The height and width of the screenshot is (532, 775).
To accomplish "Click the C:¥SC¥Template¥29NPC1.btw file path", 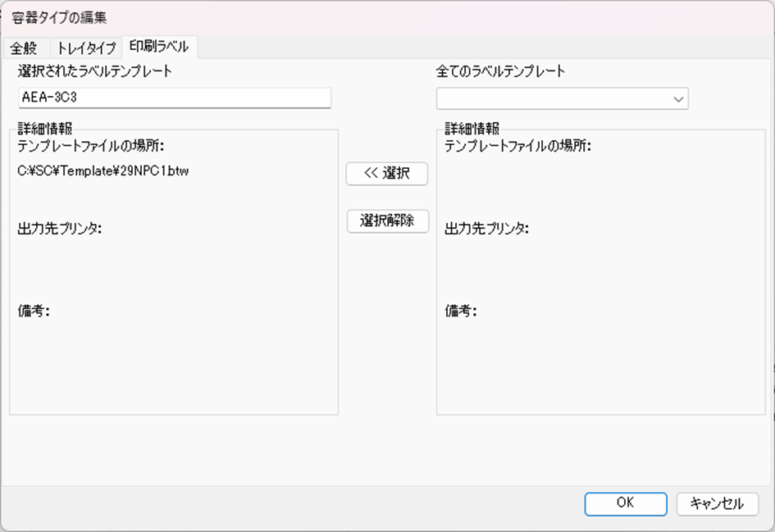I will [x=103, y=171].
